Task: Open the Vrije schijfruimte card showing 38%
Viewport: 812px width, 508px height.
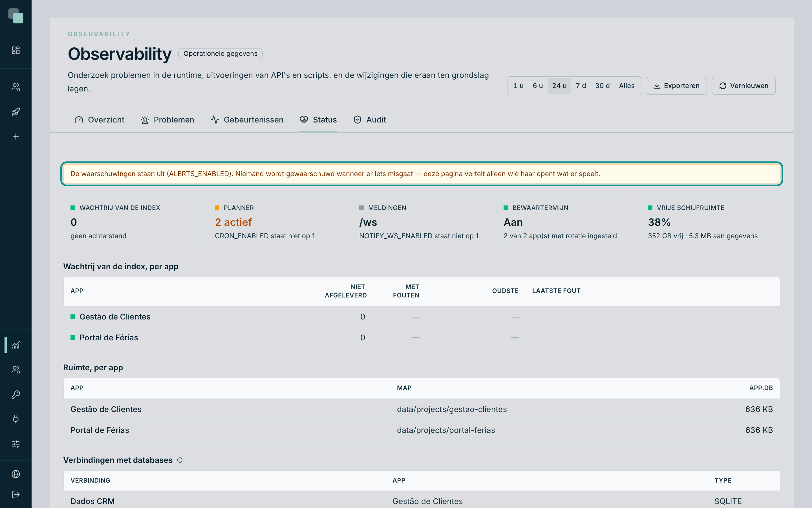Action: click(710, 222)
